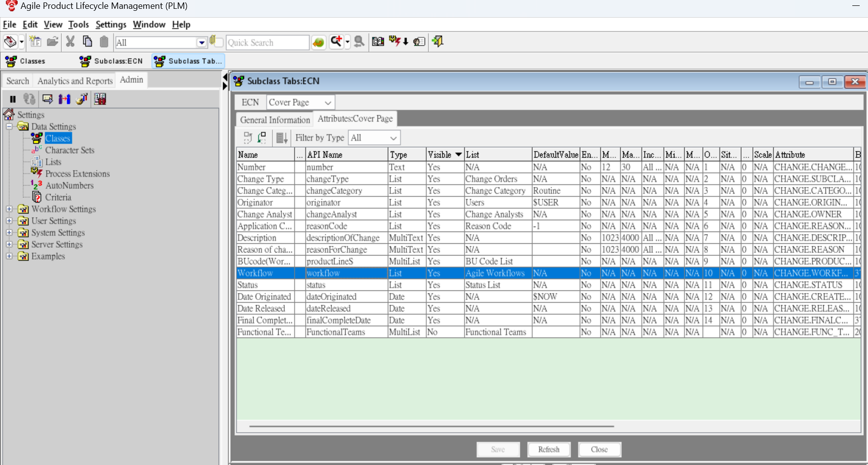Click the numbered grid icon in Admin toolbar

pos(101,99)
